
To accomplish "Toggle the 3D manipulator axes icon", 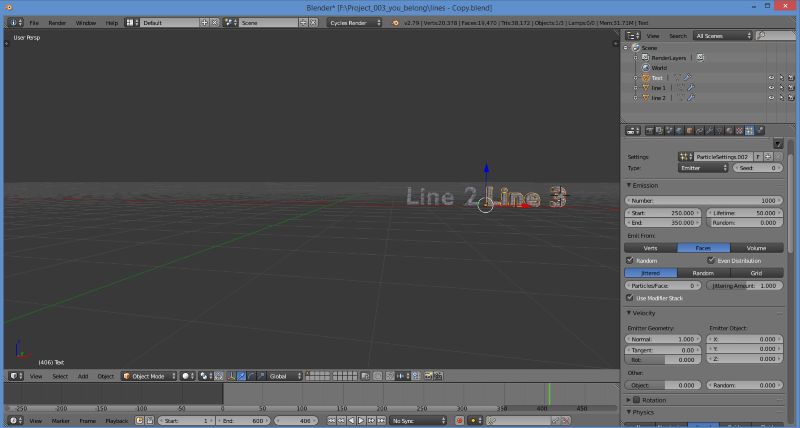I will point(231,376).
